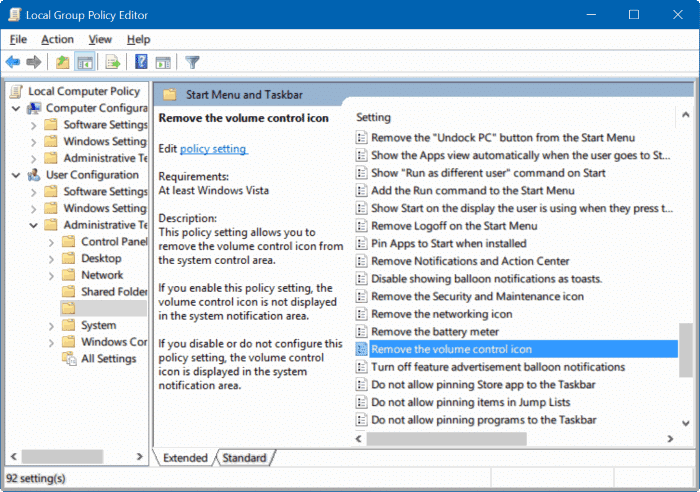Click the Network folder icon in tree
The image size is (700, 492).
click(68, 275)
